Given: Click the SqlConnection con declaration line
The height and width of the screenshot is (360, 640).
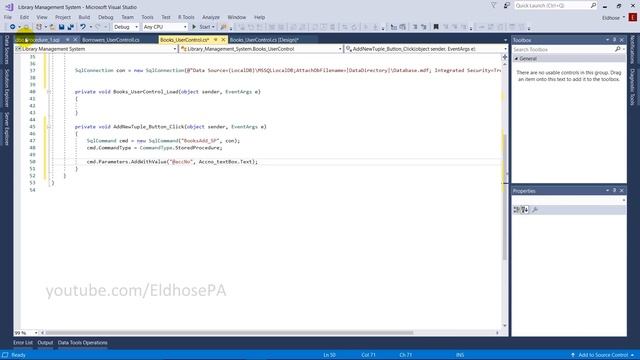Looking at the screenshot, I should coord(288,71).
